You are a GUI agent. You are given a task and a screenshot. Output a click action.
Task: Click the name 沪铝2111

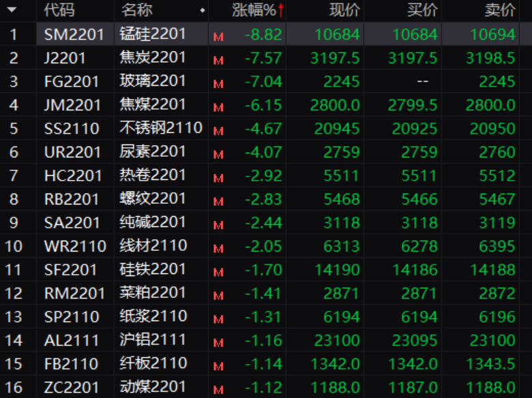(x=152, y=339)
